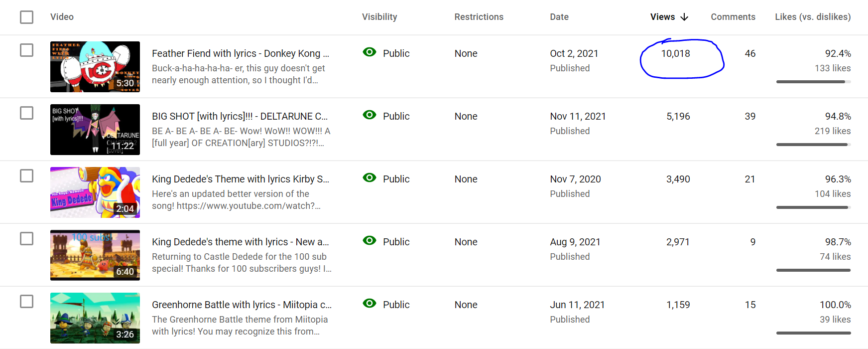The width and height of the screenshot is (868, 349).
Task: Check the box for Feather Fiend with lyrics
Action: [27, 50]
